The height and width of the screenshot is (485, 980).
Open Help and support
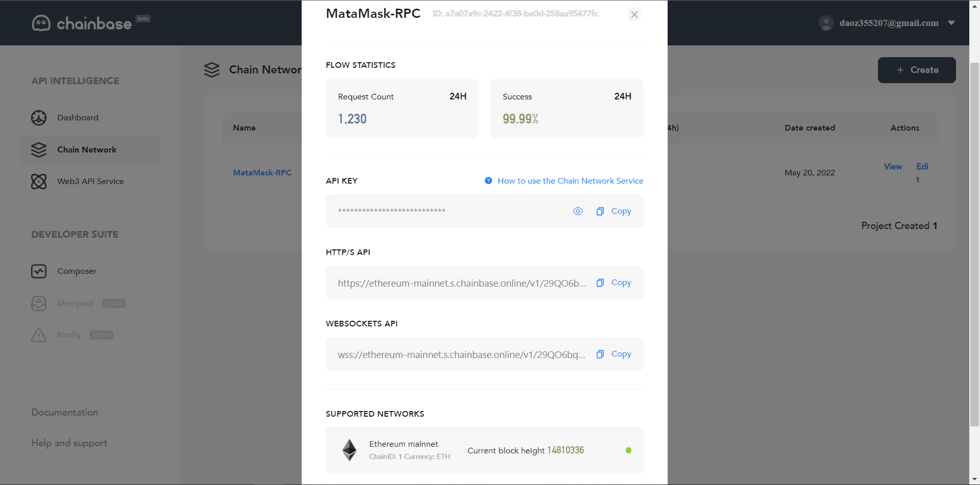[x=69, y=443]
